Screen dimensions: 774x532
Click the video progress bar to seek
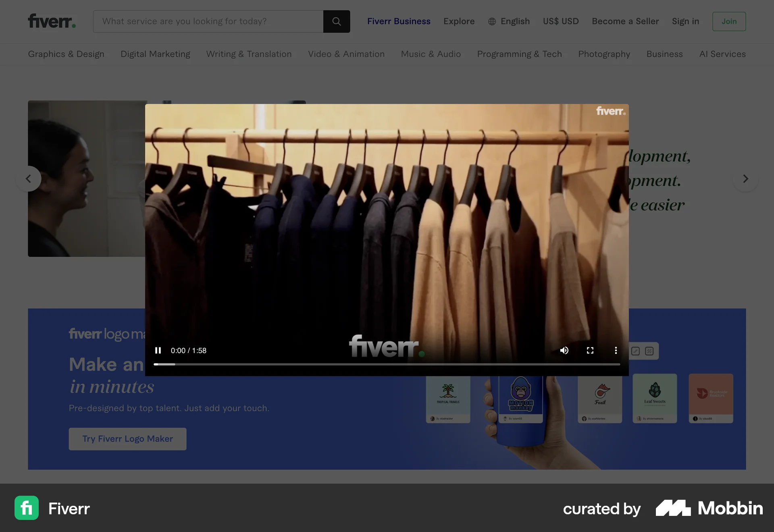386,364
